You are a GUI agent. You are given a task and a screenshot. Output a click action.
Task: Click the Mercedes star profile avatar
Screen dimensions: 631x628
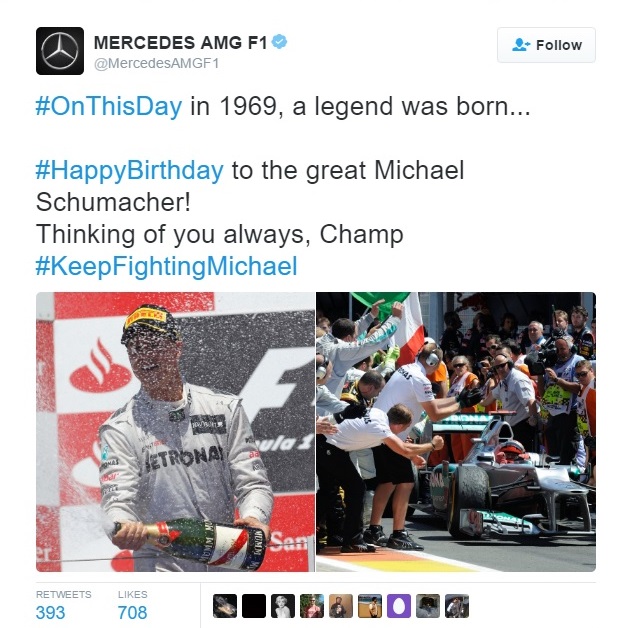60,51
